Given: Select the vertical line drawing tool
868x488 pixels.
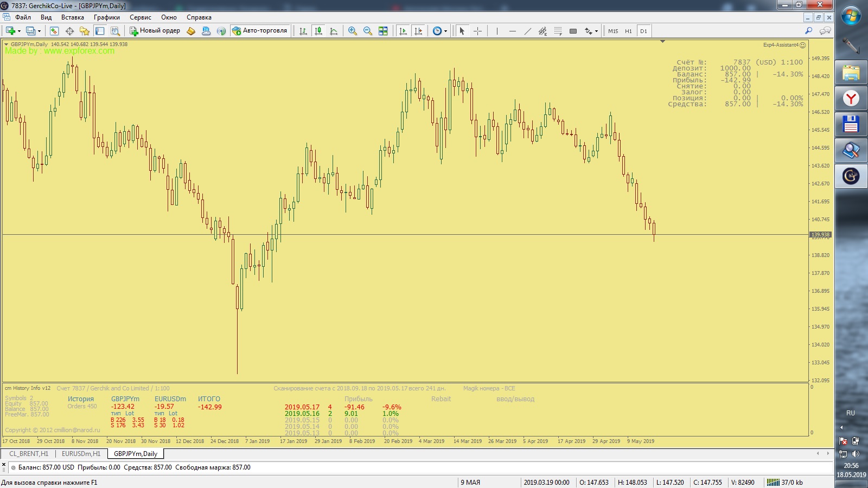Looking at the screenshot, I should (497, 31).
